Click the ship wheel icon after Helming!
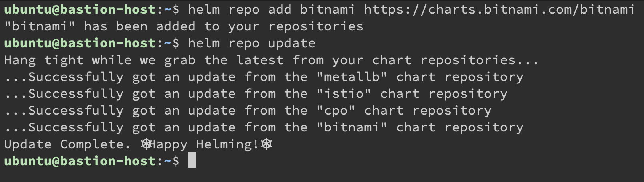The width and height of the screenshot is (644, 182). [266, 144]
